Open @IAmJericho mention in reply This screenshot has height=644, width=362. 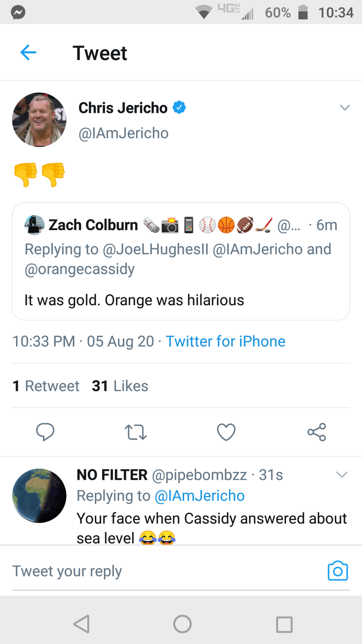pos(200,496)
